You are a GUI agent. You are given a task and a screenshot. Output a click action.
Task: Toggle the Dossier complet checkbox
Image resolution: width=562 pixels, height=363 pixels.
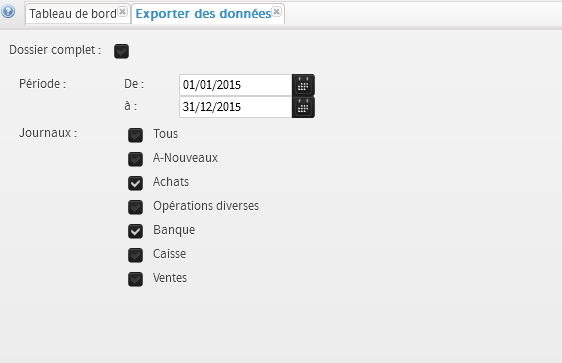[122, 51]
